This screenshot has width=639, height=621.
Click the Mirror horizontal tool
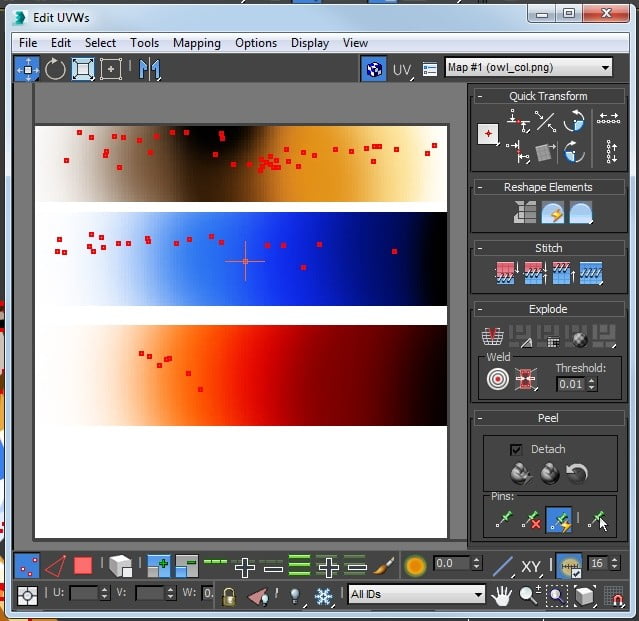[150, 69]
